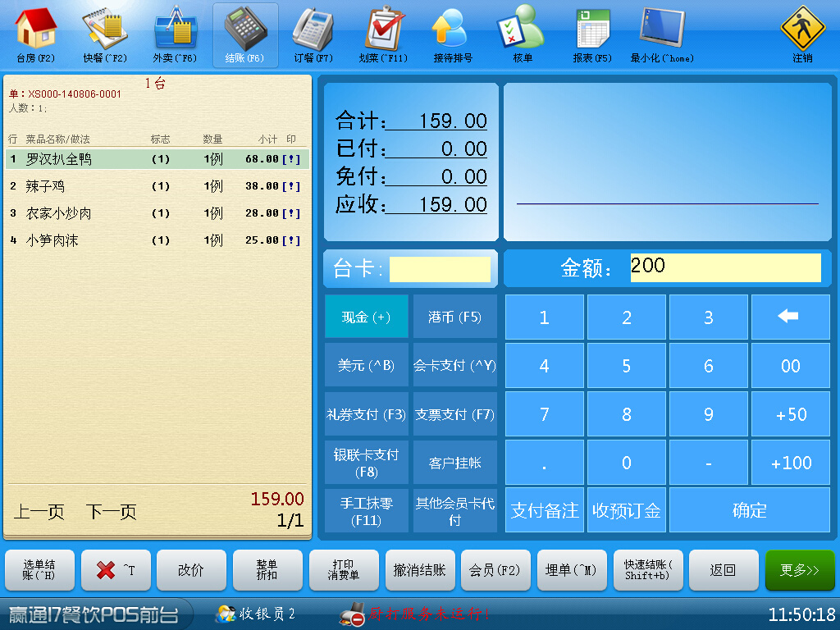Click the 整单折扣 discount button
The image size is (840, 630).
coord(267,570)
